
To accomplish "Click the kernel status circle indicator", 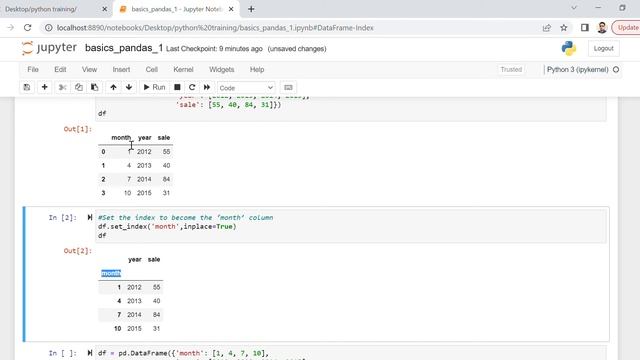I will (616, 69).
